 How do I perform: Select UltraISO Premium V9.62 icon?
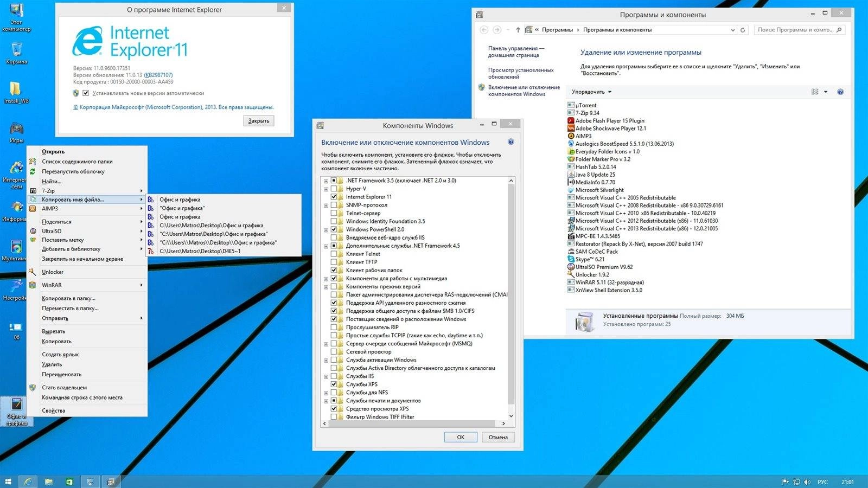(x=571, y=267)
